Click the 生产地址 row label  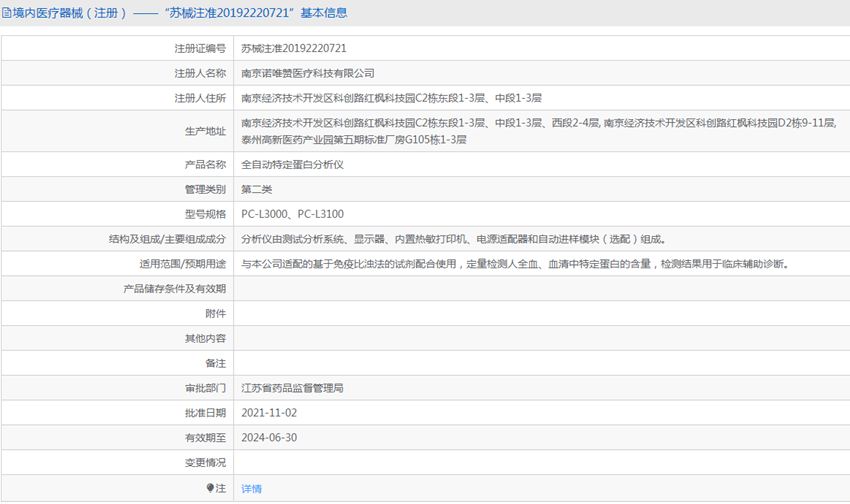205,131
